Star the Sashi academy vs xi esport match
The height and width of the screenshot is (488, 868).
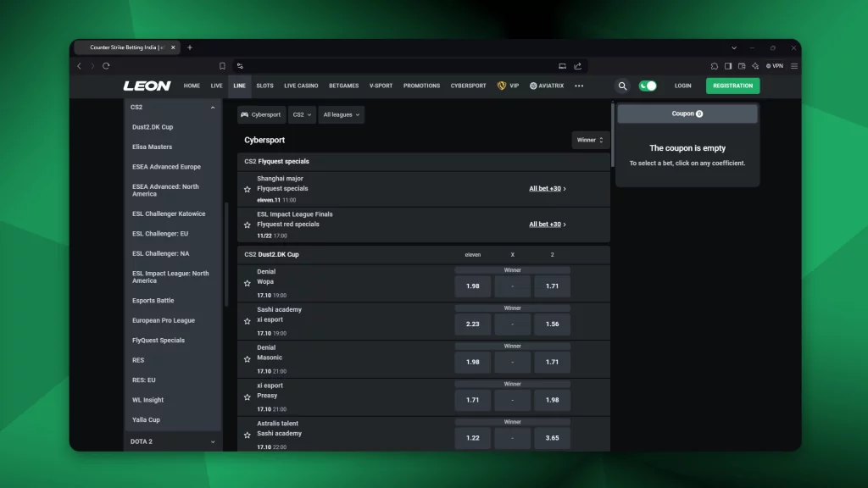[248, 321]
